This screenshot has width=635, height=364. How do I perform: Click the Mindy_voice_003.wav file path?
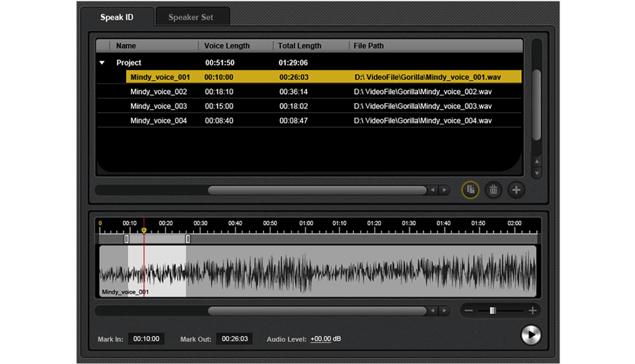423,106
